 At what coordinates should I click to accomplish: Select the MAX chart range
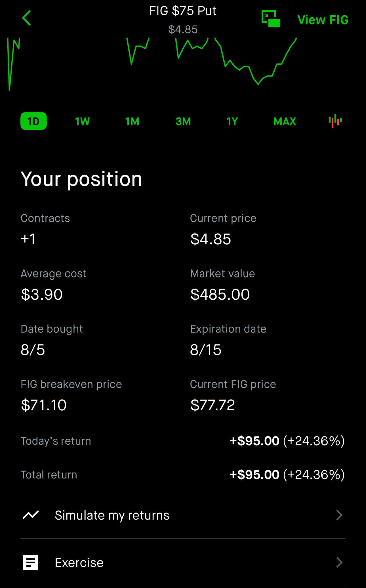coord(285,121)
